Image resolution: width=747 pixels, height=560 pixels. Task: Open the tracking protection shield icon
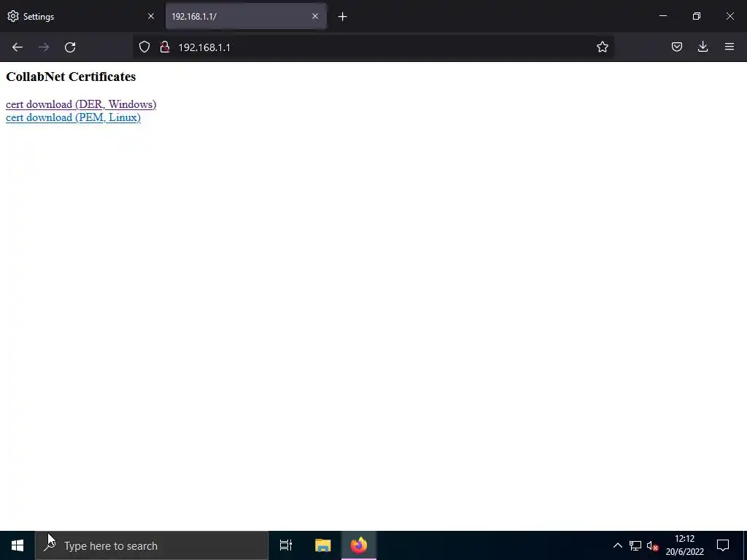(144, 47)
